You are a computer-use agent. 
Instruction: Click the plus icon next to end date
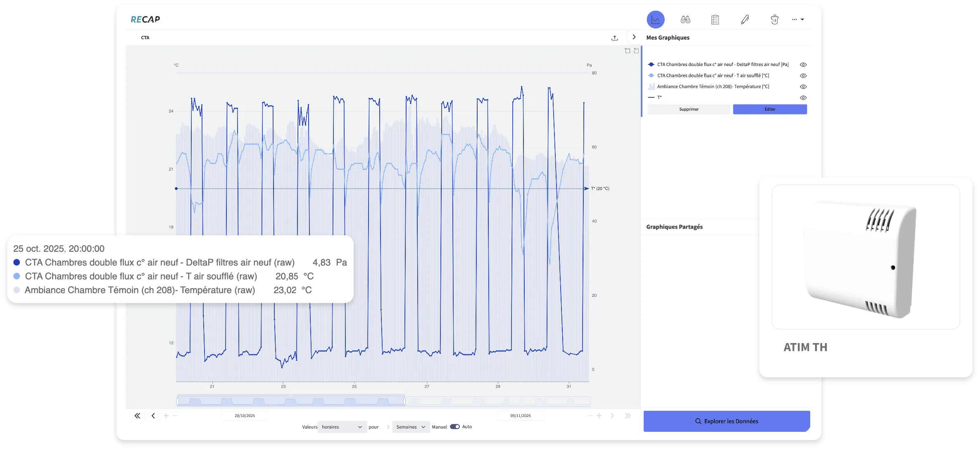(x=599, y=416)
